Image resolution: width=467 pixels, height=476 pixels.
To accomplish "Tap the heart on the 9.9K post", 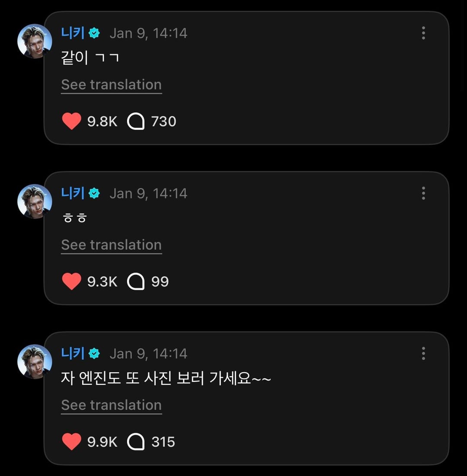I will point(72,442).
